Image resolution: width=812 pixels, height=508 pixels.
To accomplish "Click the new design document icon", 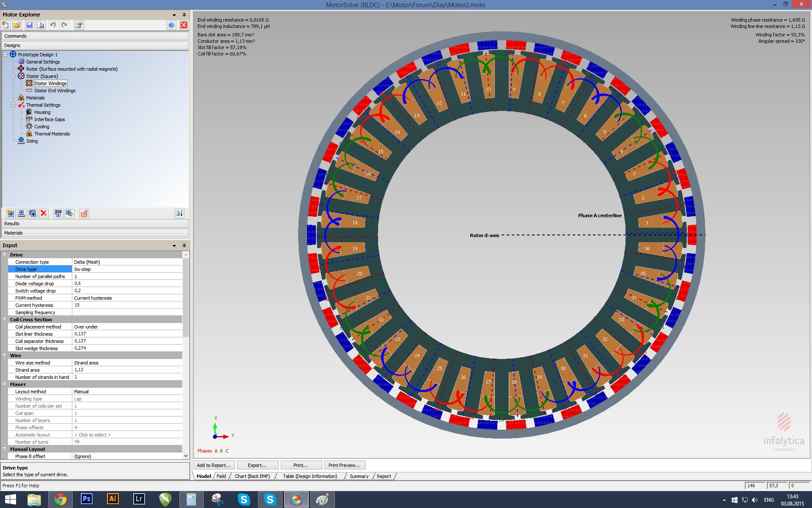I will 6,25.
